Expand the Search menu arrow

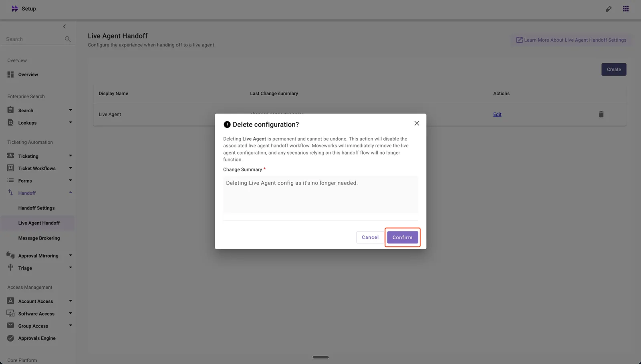coord(71,110)
